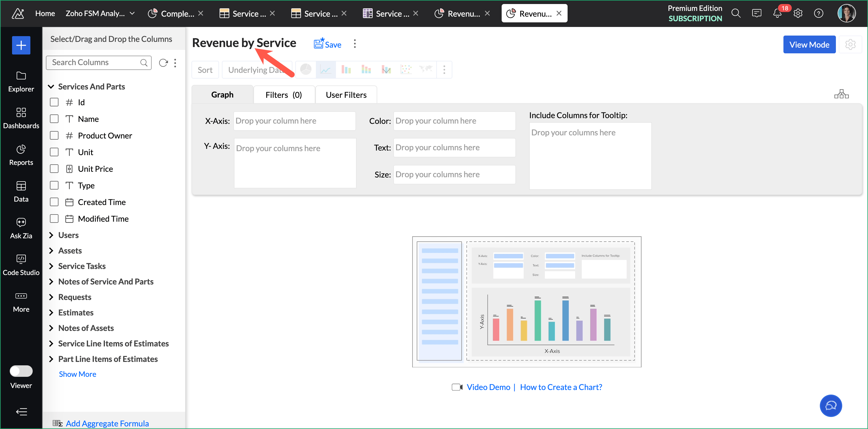Click the View Mode button
This screenshot has width=868, height=429.
pos(809,44)
